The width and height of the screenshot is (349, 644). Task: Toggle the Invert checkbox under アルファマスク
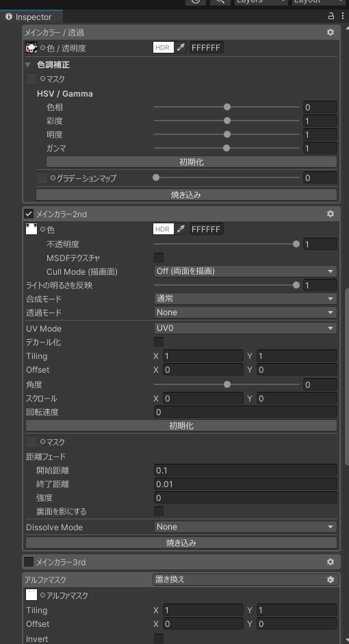click(159, 639)
